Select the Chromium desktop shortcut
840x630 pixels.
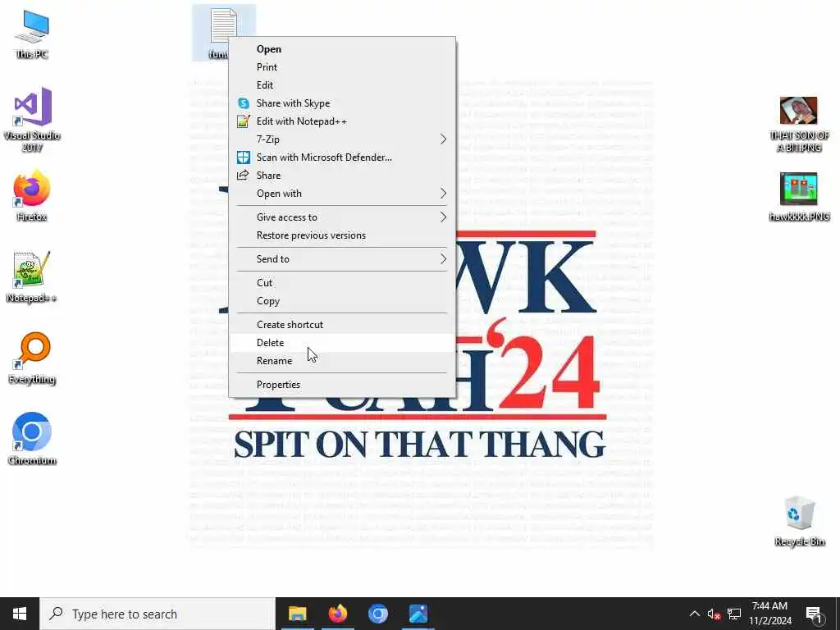[x=32, y=439]
